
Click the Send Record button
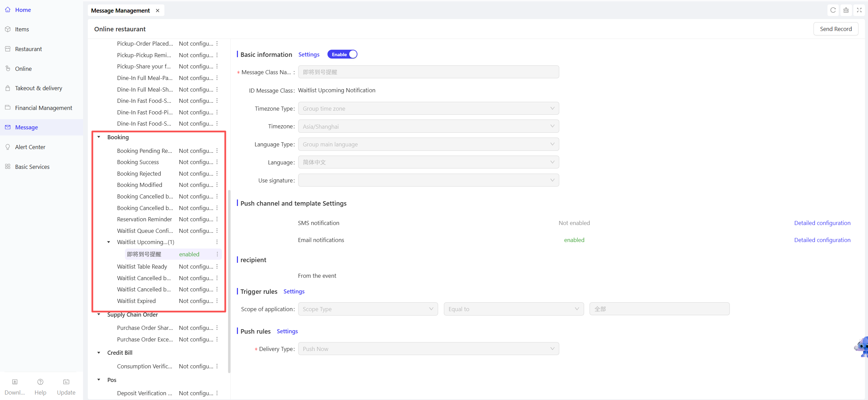click(x=836, y=29)
